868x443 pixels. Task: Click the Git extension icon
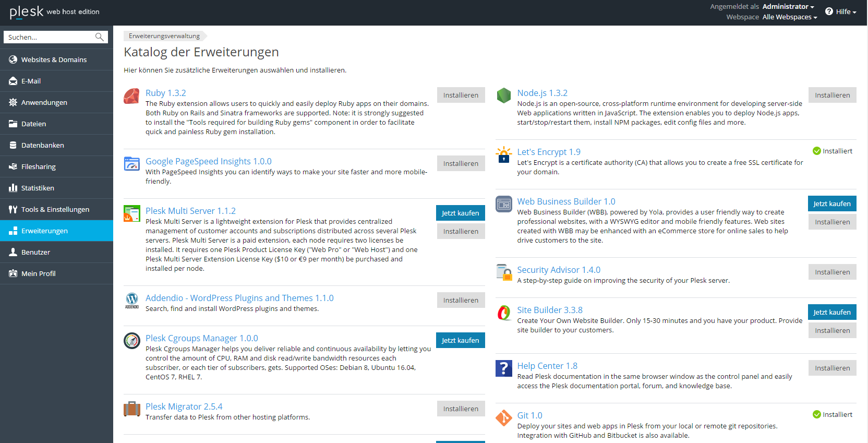[x=503, y=418]
